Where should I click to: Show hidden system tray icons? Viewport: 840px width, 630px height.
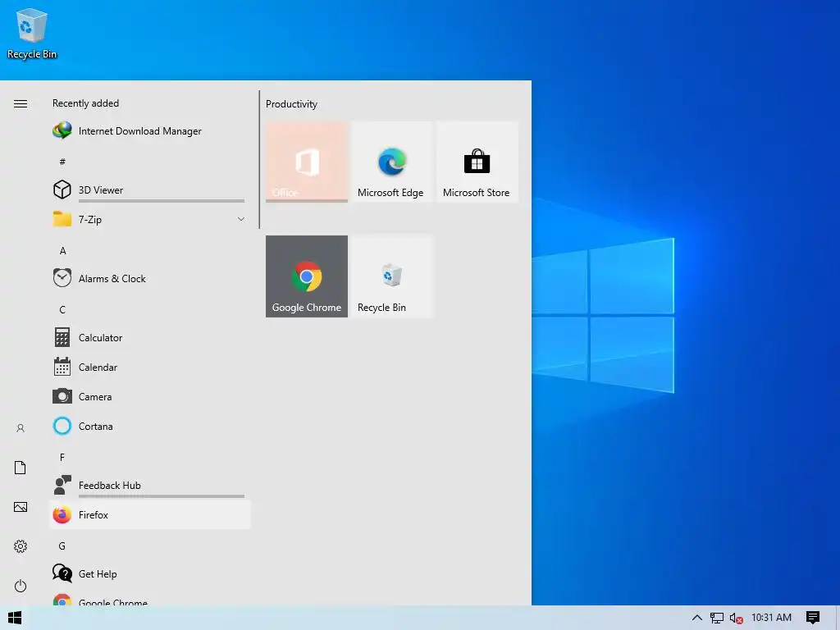tap(697, 618)
